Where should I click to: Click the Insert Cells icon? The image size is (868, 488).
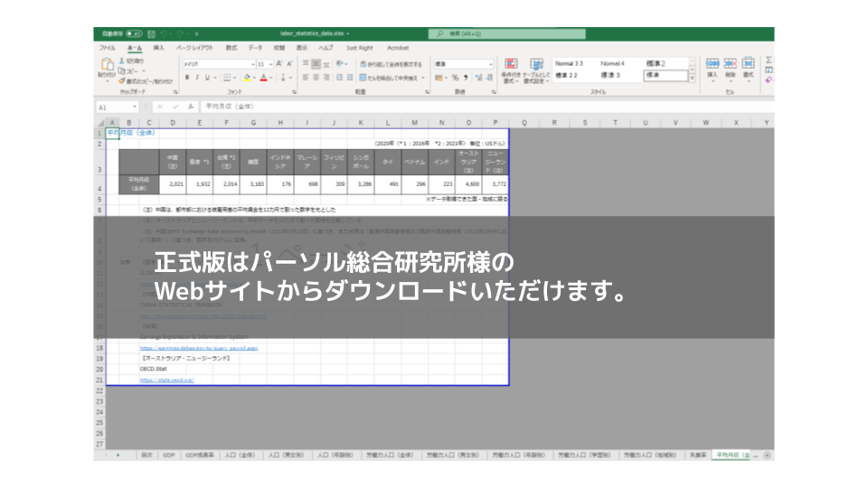tap(712, 67)
